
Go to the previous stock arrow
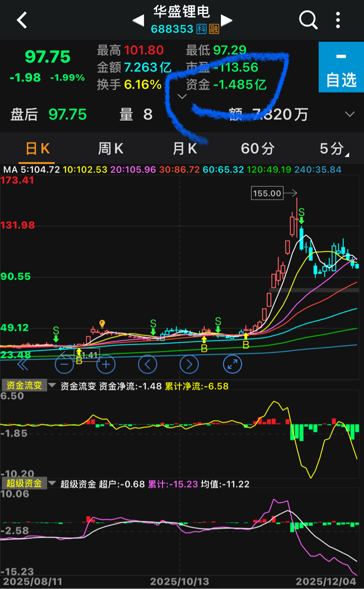pos(138,20)
